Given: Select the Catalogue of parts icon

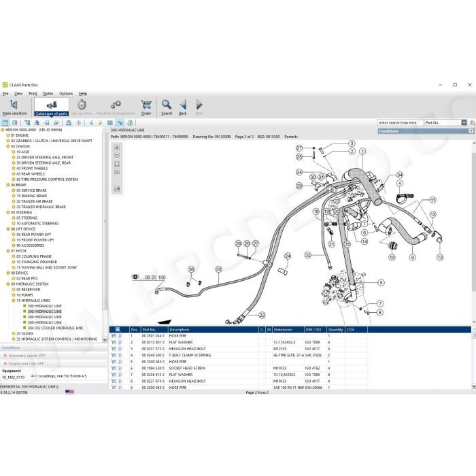Looking at the screenshot, I should (52, 107).
